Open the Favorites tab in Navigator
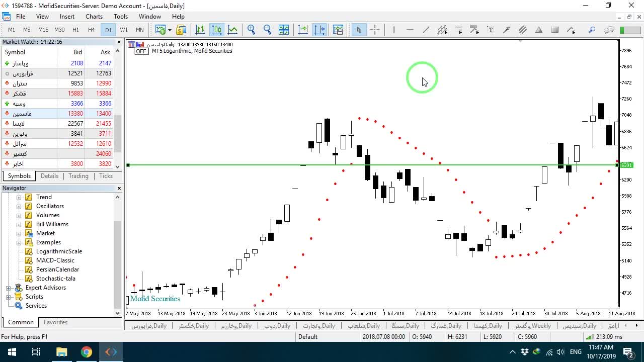The image size is (644, 362). point(55,322)
